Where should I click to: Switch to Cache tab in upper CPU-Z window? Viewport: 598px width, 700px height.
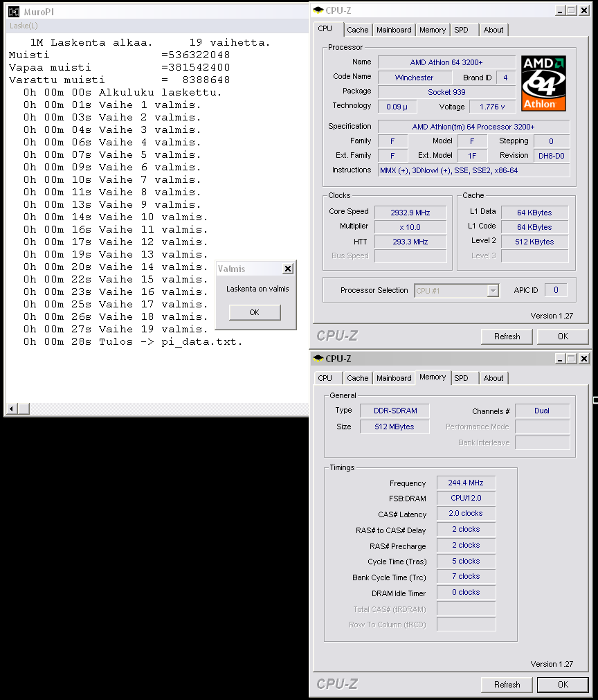[x=358, y=30]
